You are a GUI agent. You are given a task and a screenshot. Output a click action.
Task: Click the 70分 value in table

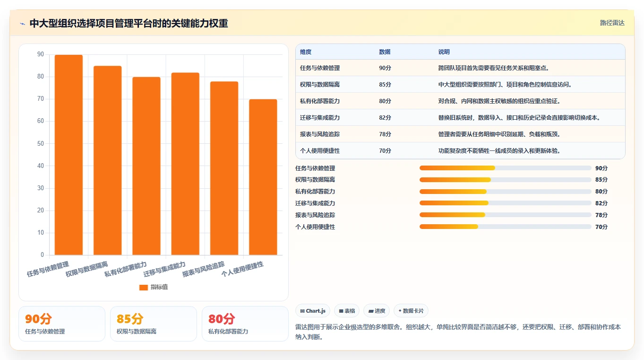coord(385,151)
